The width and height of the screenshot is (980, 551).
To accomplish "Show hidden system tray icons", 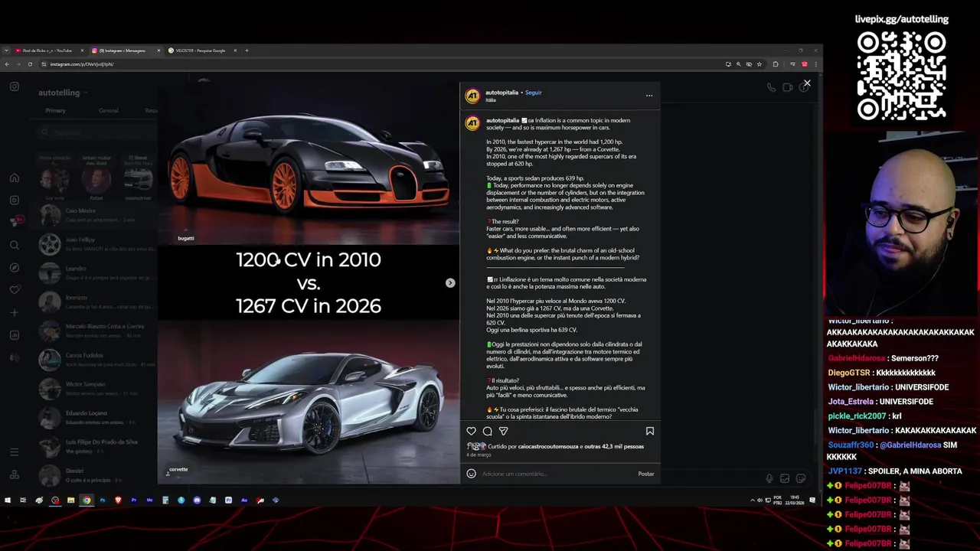I will tap(752, 500).
